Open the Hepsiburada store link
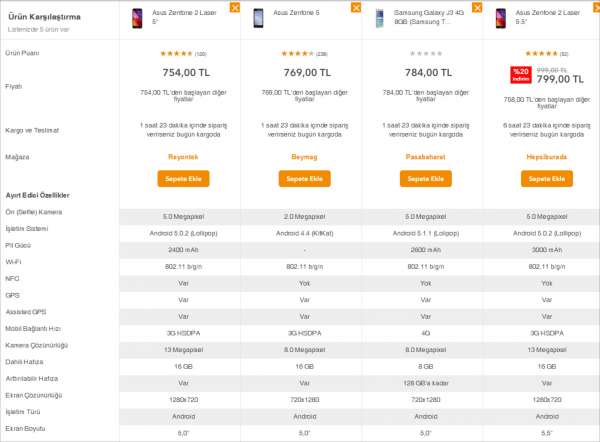The width and height of the screenshot is (600, 442). click(x=547, y=157)
